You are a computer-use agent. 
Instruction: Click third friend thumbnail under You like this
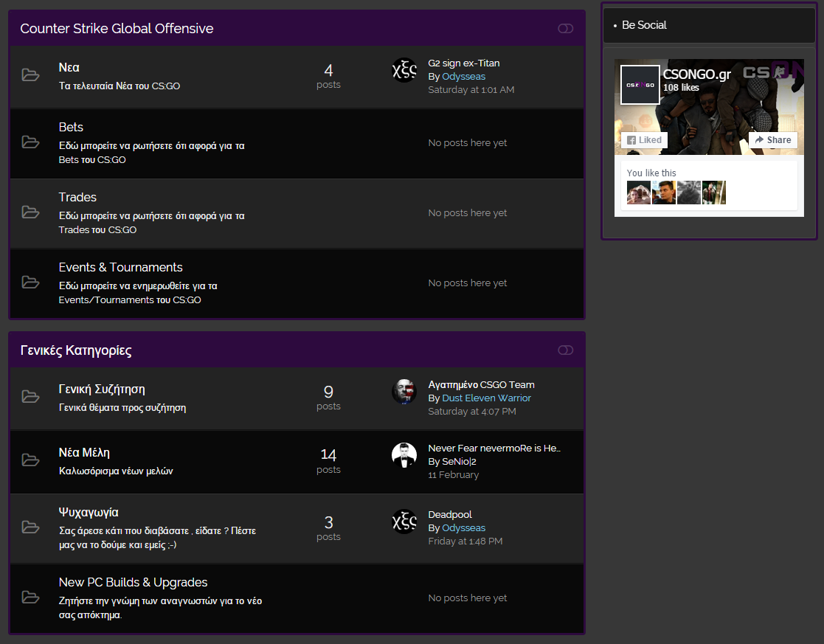pyautogui.click(x=689, y=193)
